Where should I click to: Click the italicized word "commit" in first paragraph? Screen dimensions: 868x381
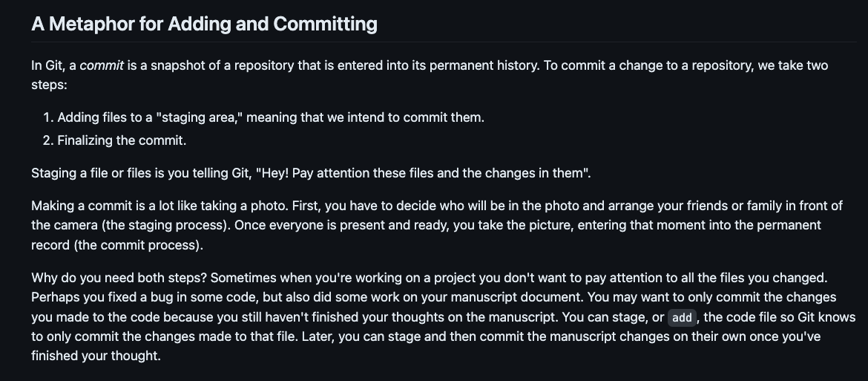pyautogui.click(x=101, y=65)
